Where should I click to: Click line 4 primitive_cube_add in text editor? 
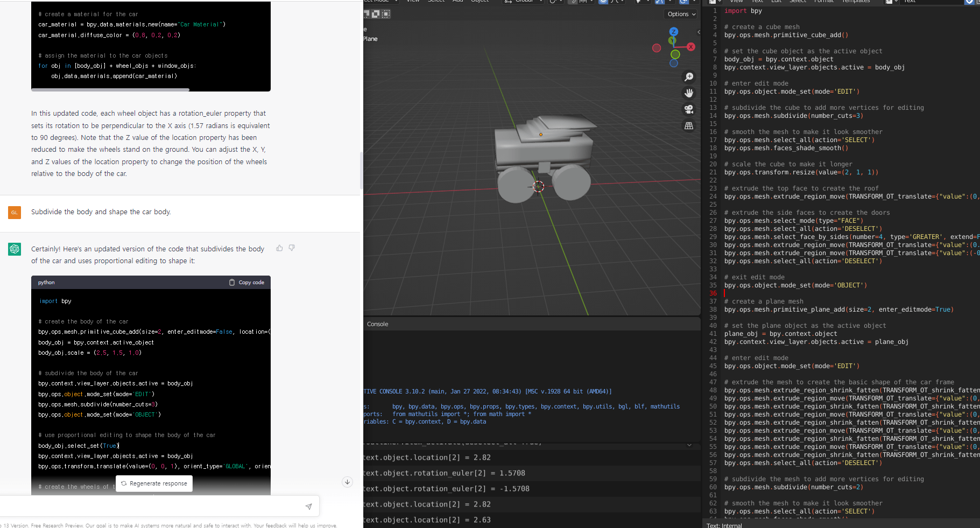tap(786, 35)
